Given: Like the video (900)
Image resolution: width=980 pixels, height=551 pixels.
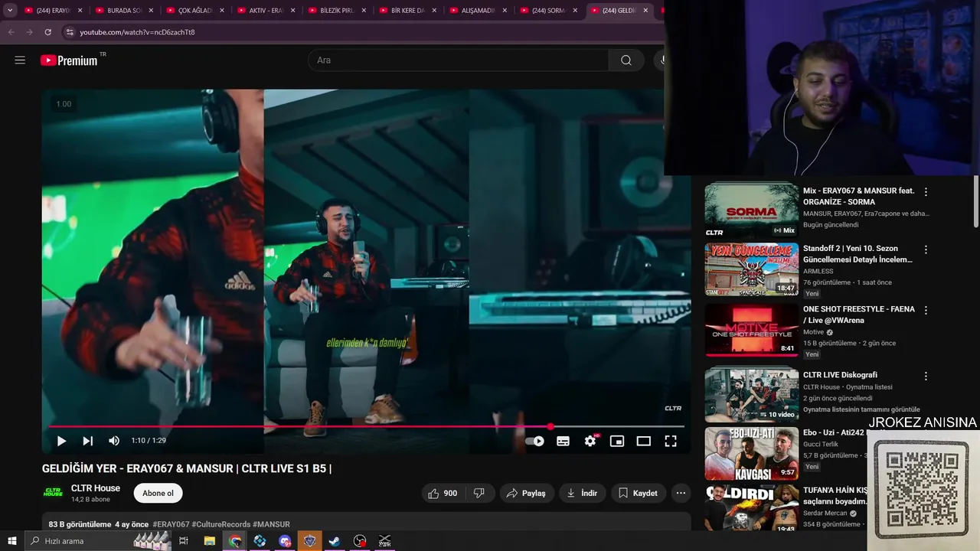Looking at the screenshot, I should pos(443,493).
